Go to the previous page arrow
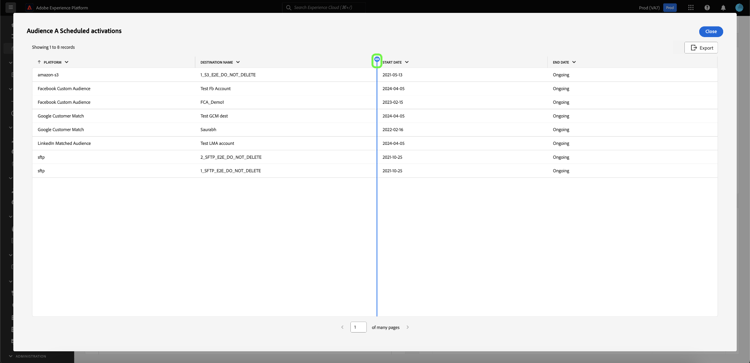The width and height of the screenshot is (750, 363). 342,328
